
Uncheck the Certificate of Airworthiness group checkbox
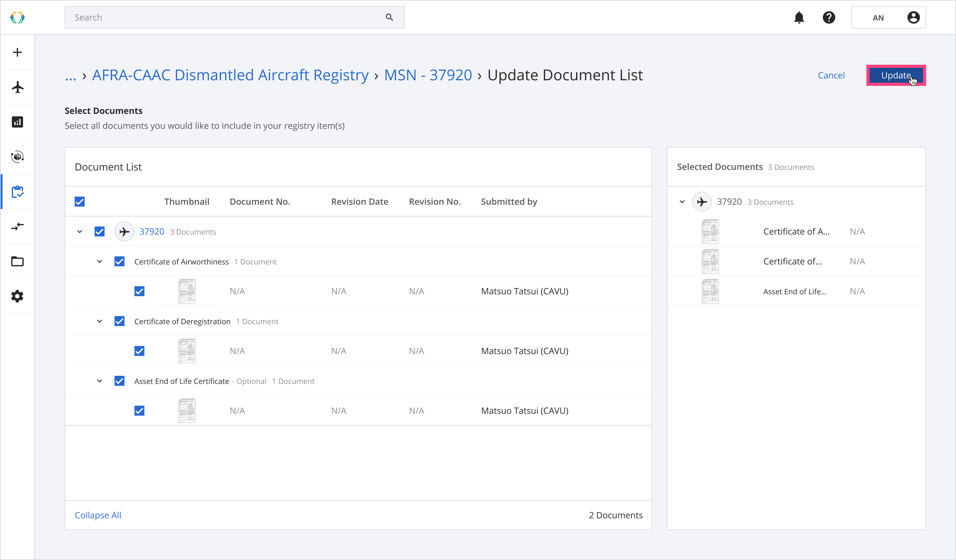tap(119, 262)
